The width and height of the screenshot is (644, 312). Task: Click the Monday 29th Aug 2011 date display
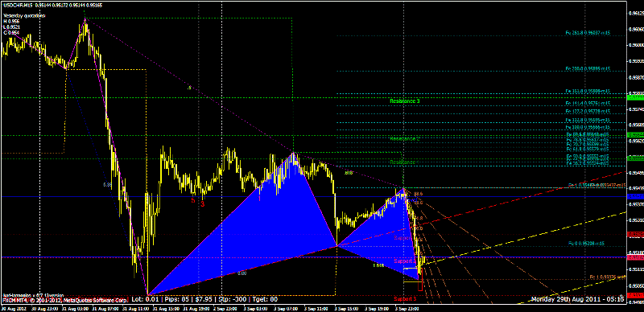pos(578,299)
